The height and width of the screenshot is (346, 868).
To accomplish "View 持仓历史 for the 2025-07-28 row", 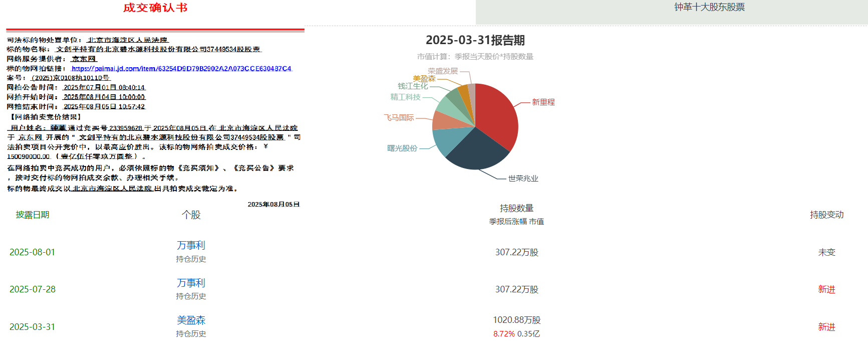I will pyautogui.click(x=191, y=296).
